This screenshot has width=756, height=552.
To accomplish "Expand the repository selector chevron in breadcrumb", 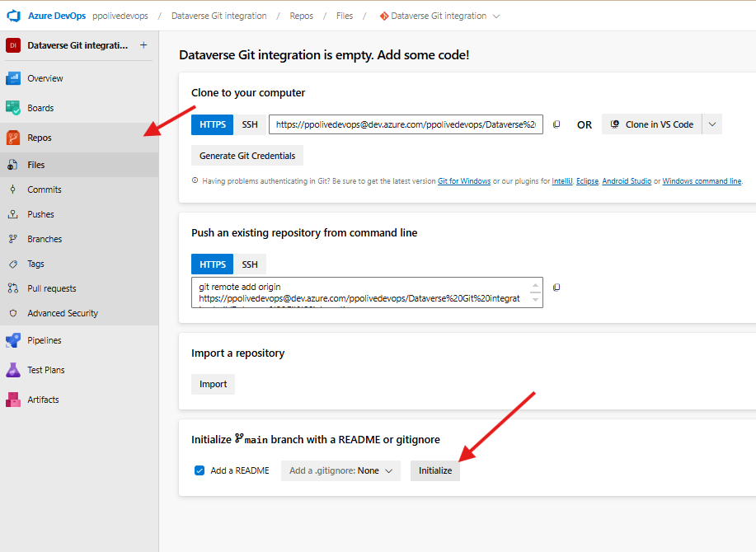I will [496, 16].
